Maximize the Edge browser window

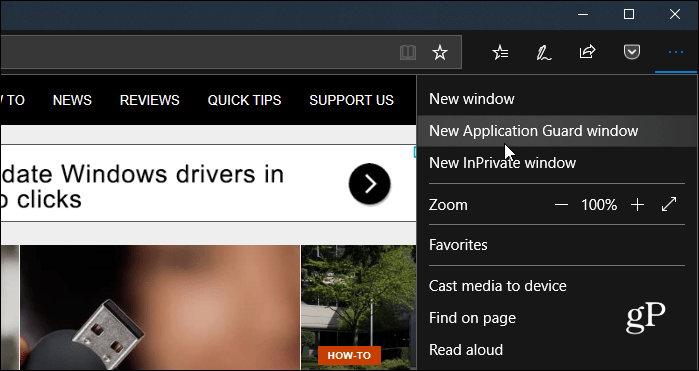pos(629,14)
